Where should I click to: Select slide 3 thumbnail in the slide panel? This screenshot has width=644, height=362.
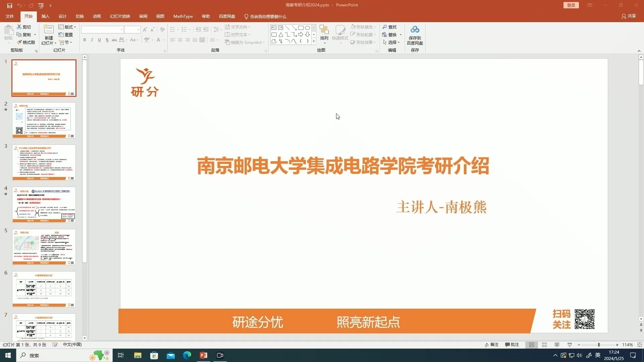44,163
